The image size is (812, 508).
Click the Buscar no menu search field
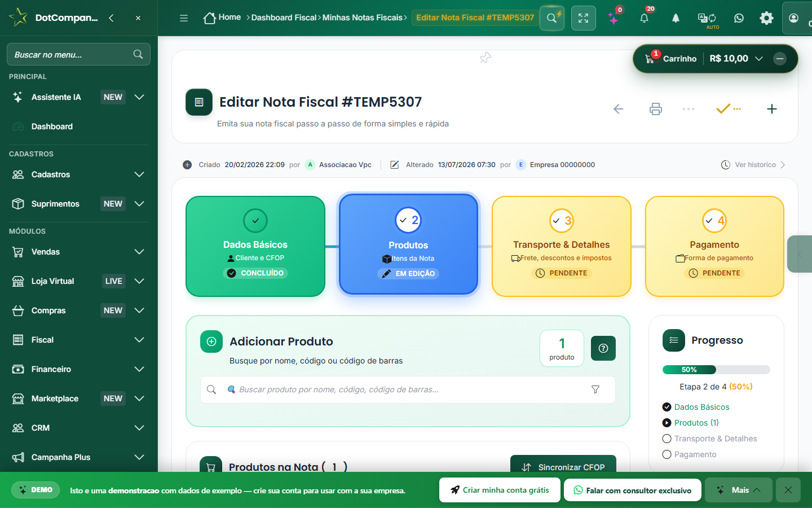tap(78, 54)
